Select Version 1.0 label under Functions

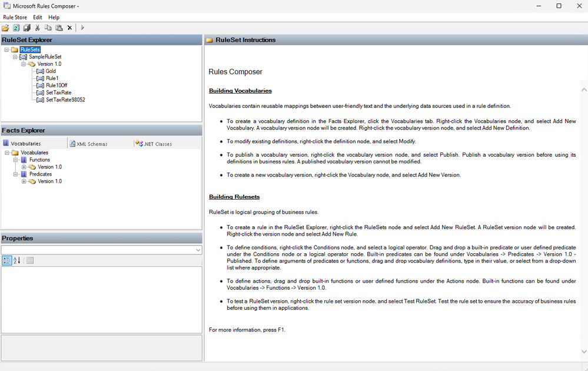49,167
